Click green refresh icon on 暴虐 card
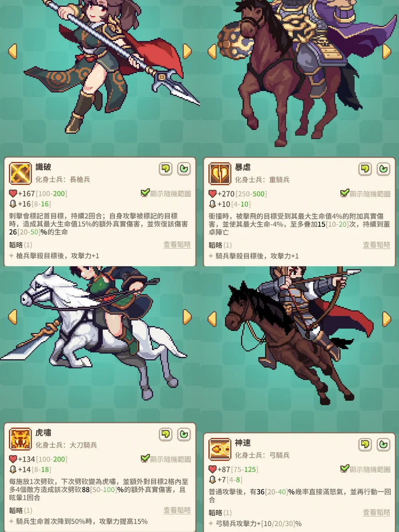 (x=383, y=169)
